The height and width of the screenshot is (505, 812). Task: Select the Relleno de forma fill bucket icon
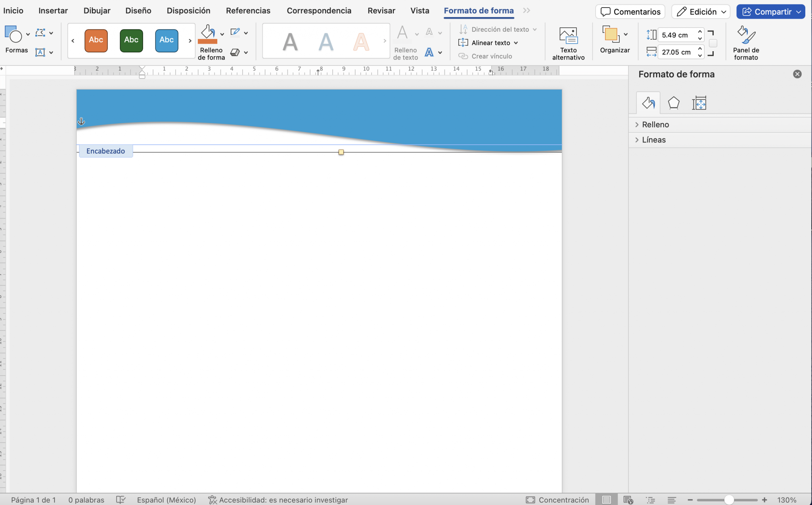coord(208,34)
